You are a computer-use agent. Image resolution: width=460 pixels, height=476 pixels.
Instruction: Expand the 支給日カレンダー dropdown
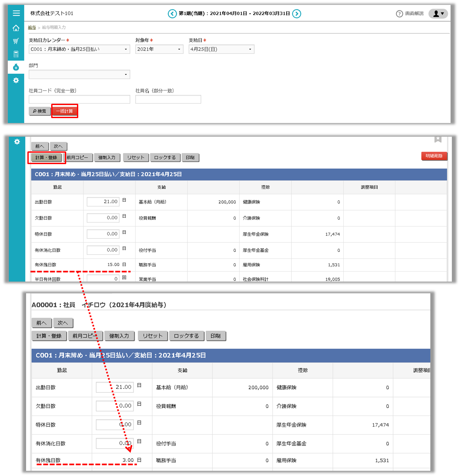(x=79, y=49)
